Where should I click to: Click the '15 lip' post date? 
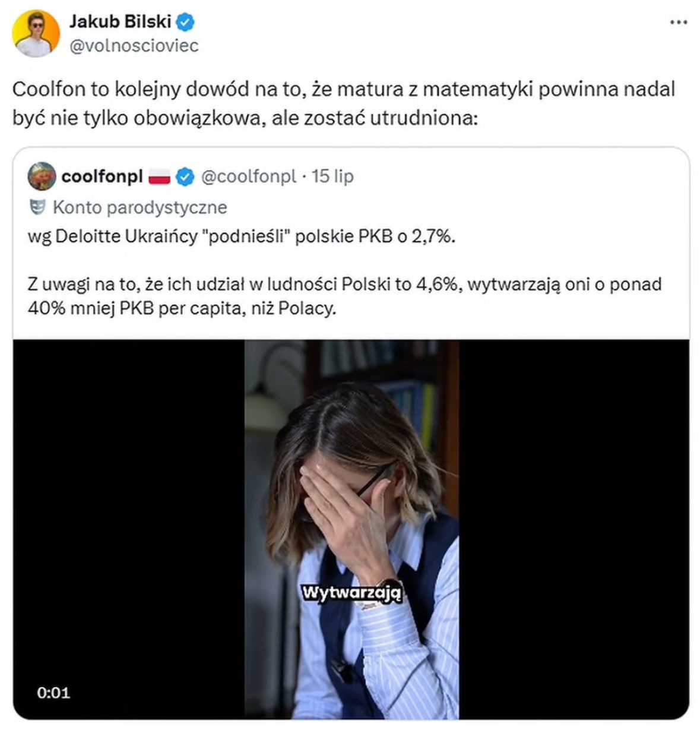tap(332, 176)
